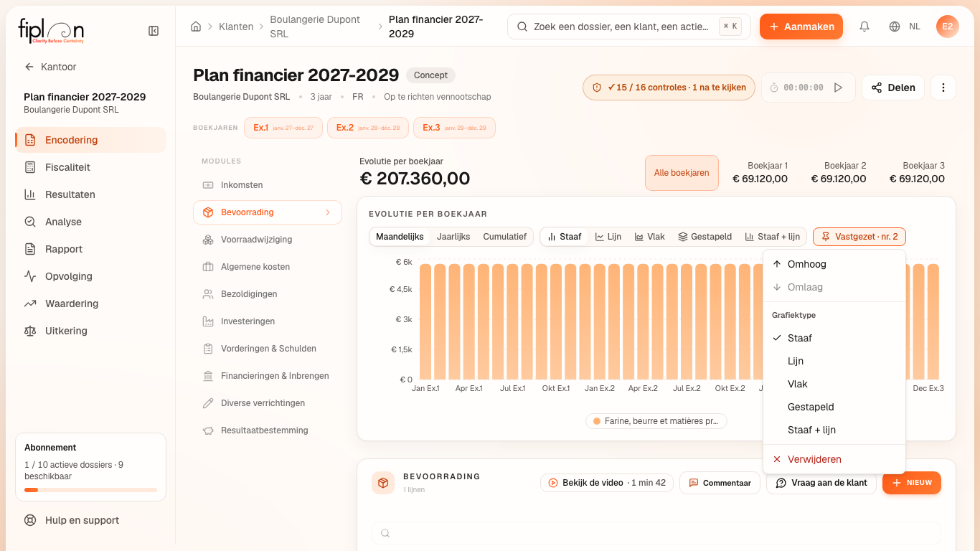Open the Encodering sidebar section
Image resolution: width=980 pixels, height=551 pixels.
click(x=91, y=140)
